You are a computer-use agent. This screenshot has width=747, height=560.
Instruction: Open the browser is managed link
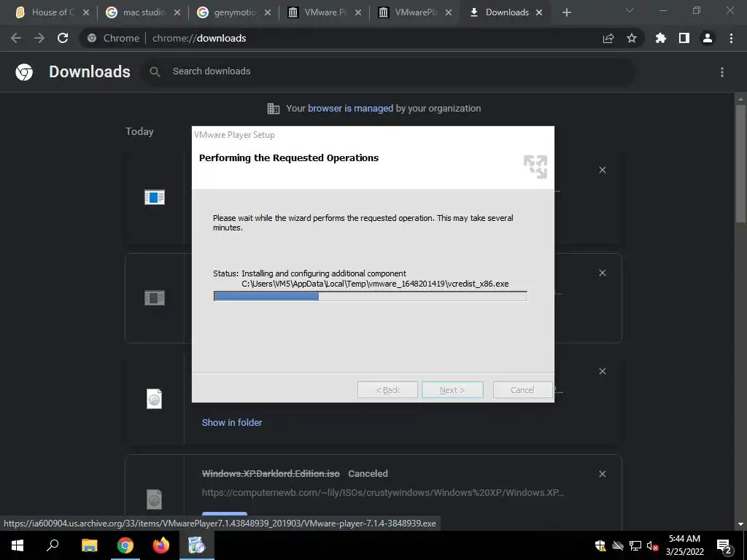pos(350,109)
